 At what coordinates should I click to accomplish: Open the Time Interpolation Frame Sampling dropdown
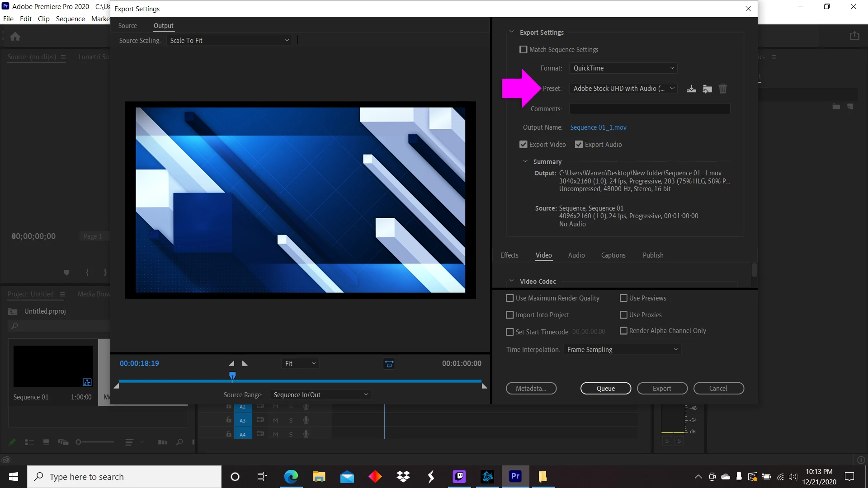click(622, 350)
